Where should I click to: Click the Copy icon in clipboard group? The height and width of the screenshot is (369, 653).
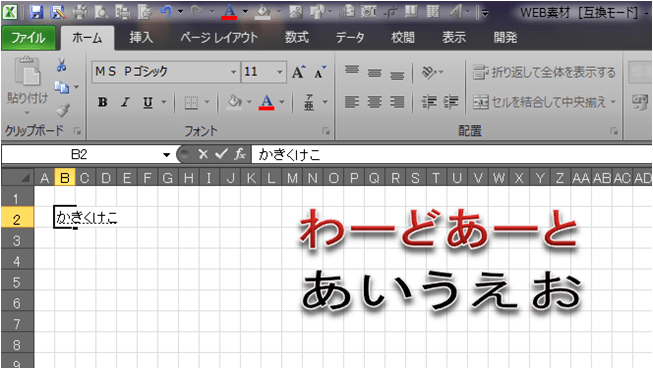click(61, 87)
